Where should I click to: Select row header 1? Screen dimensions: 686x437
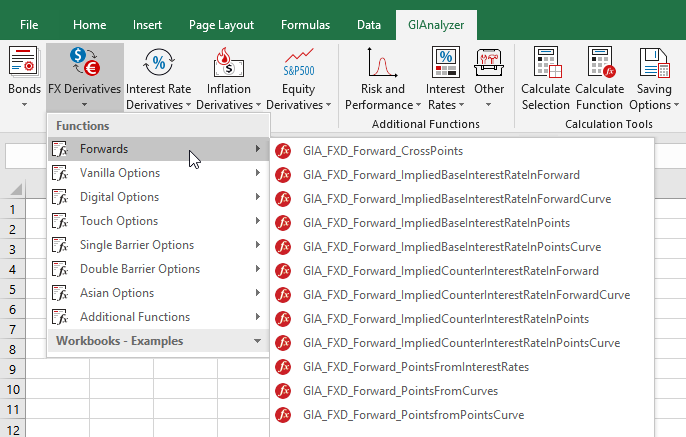tap(13, 210)
